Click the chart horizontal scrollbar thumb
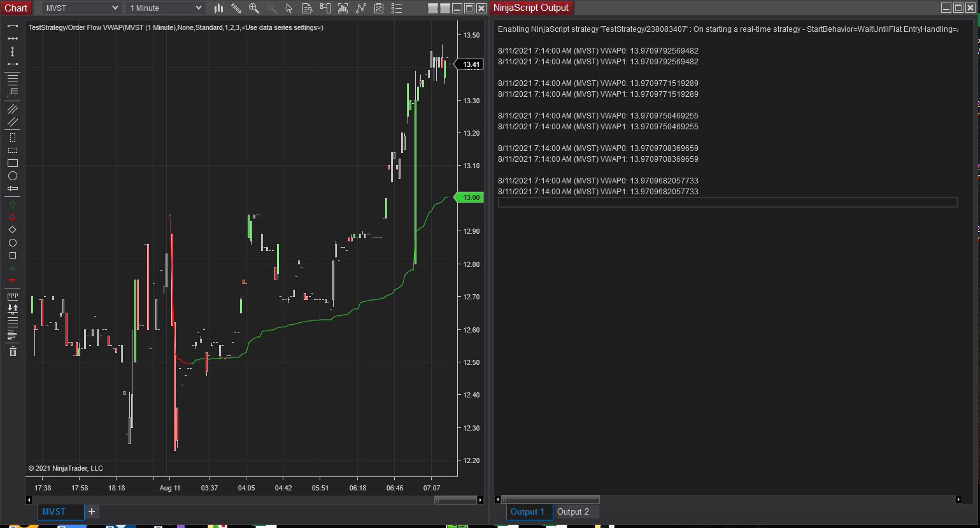Viewport: 980px width, 528px height. coord(456,500)
